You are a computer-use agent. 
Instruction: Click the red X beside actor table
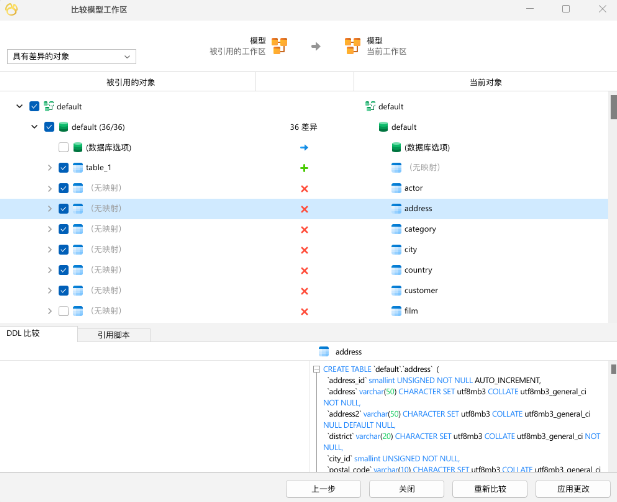point(304,188)
